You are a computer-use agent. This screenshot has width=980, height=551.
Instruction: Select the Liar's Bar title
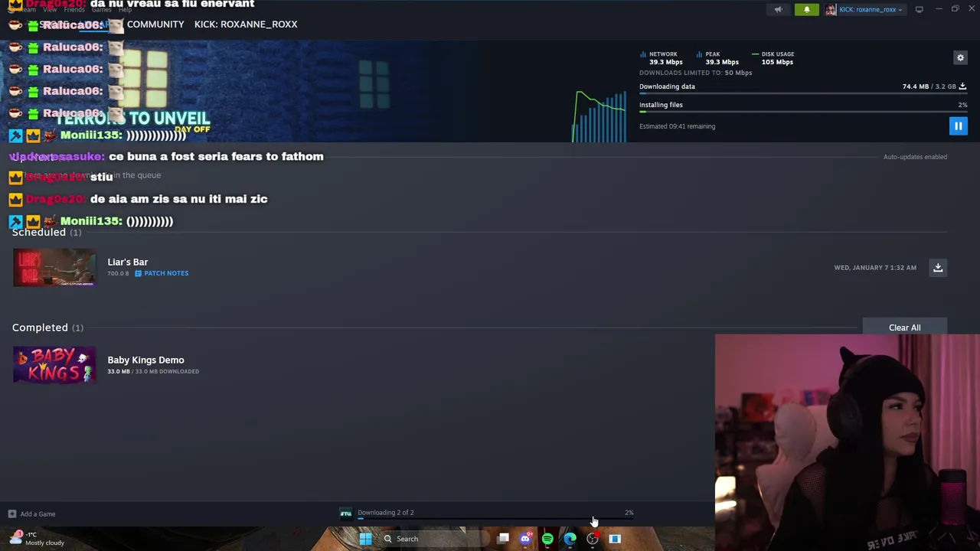tap(128, 262)
